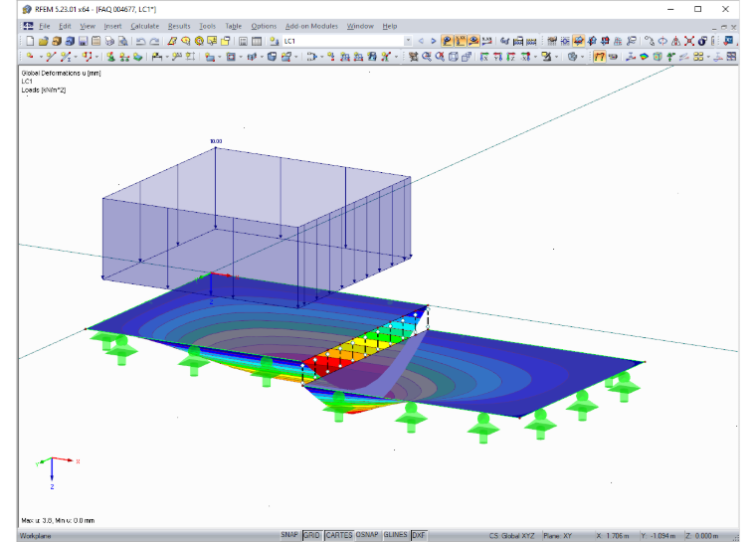The image size is (756, 542).
Task: Expand dropdown arrow right of the red-framed opening icon
Action: [241, 57]
